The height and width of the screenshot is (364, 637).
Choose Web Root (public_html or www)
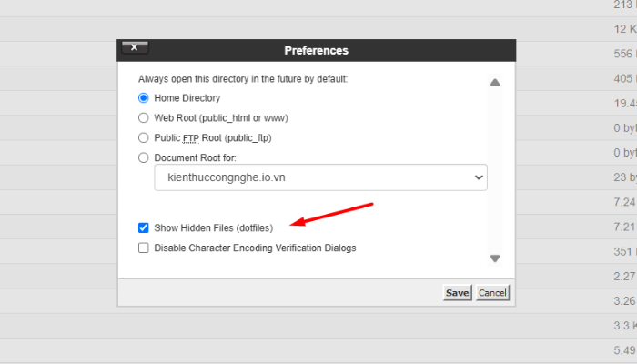[x=144, y=117]
